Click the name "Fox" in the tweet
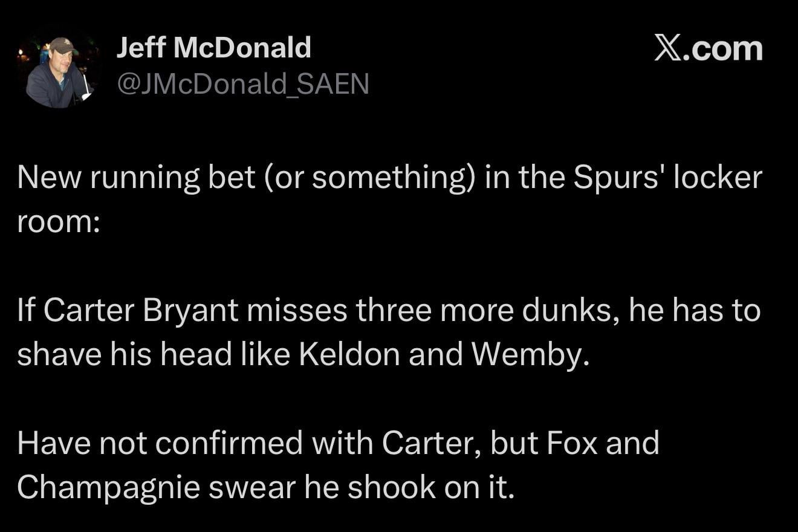798x532 pixels. pos(573,443)
